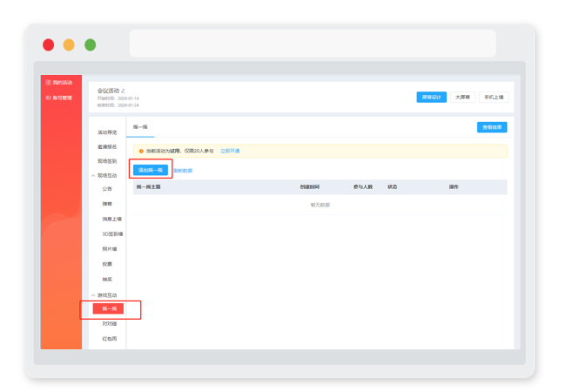This screenshot has width=566, height=392.
Task: Click the 摇一摇主题 column header
Action: click(148, 187)
